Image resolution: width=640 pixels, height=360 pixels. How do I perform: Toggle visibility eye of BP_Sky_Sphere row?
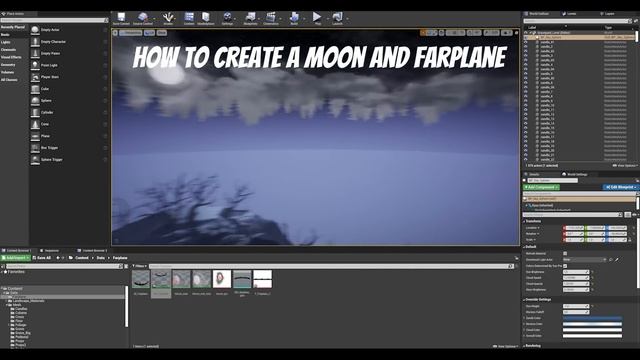[x=526, y=37]
